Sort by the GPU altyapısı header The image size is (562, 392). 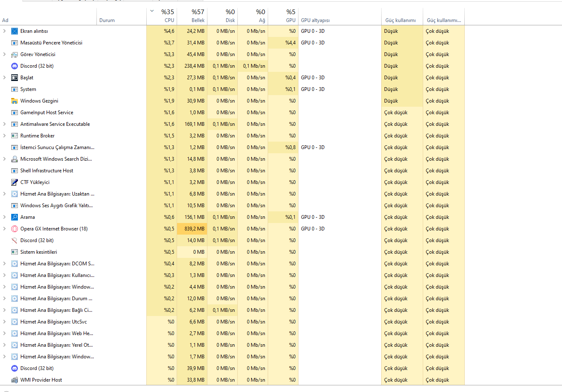[x=340, y=17]
